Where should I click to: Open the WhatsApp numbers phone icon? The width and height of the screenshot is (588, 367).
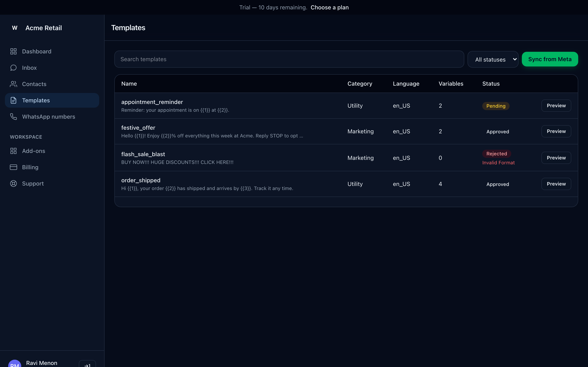click(x=13, y=116)
